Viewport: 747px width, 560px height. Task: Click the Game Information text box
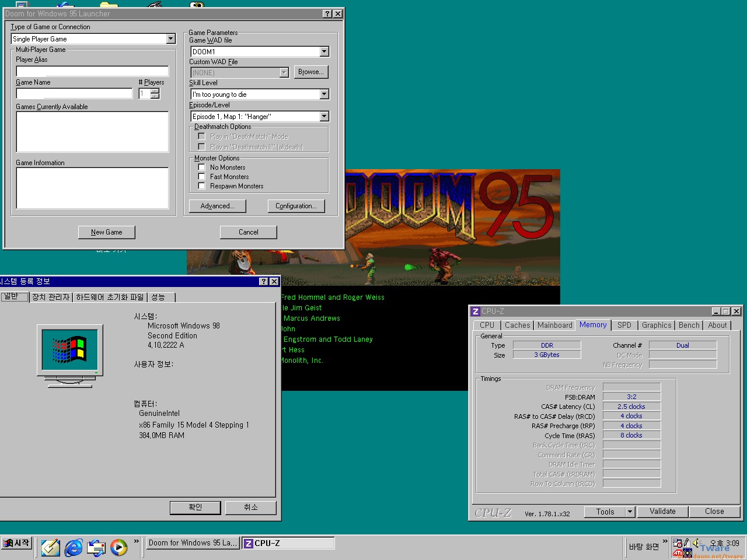[x=92, y=188]
